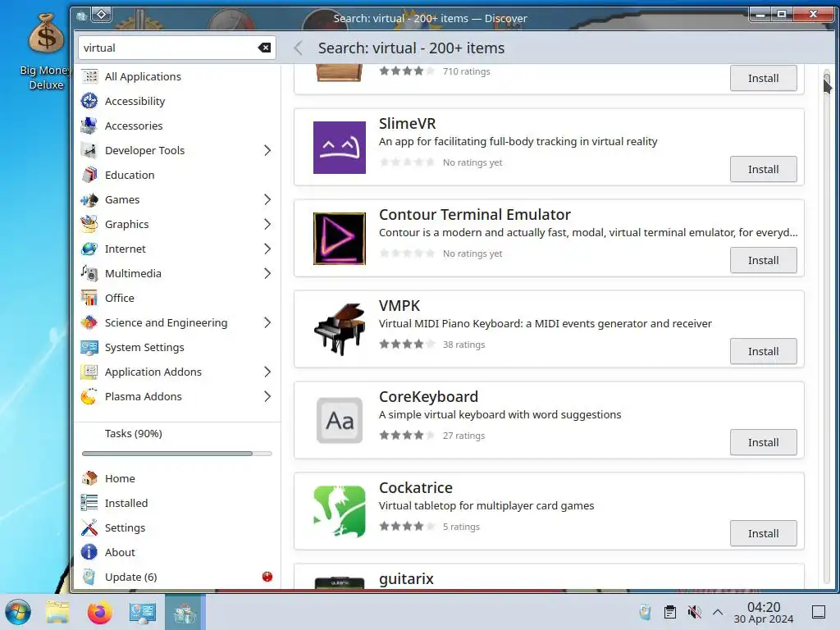Open CoreKeyboard Aa app icon
Image resolution: width=840 pixels, height=630 pixels.
click(339, 421)
